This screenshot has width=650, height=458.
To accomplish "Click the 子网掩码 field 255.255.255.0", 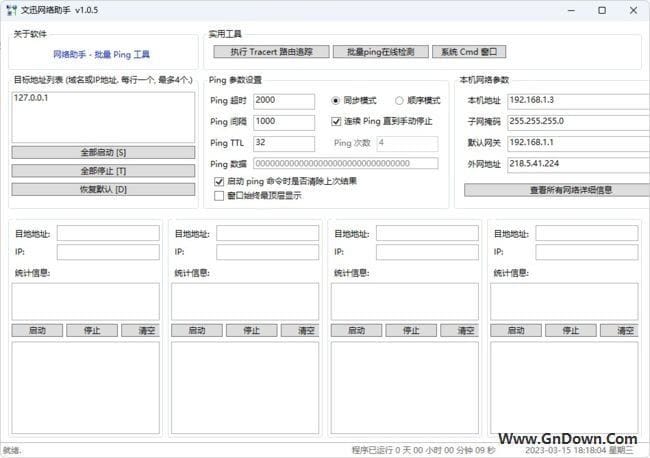I will 579,123.
